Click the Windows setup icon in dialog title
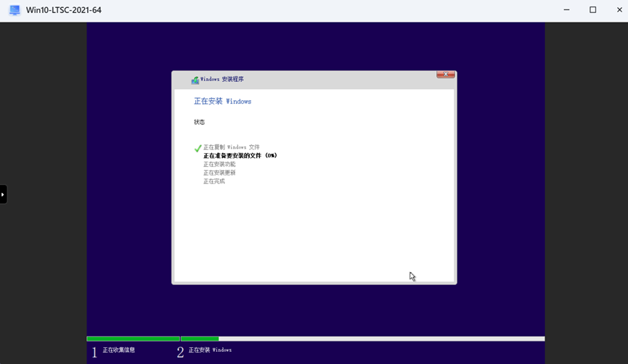Viewport: 628px width, 364px height. pos(195,80)
